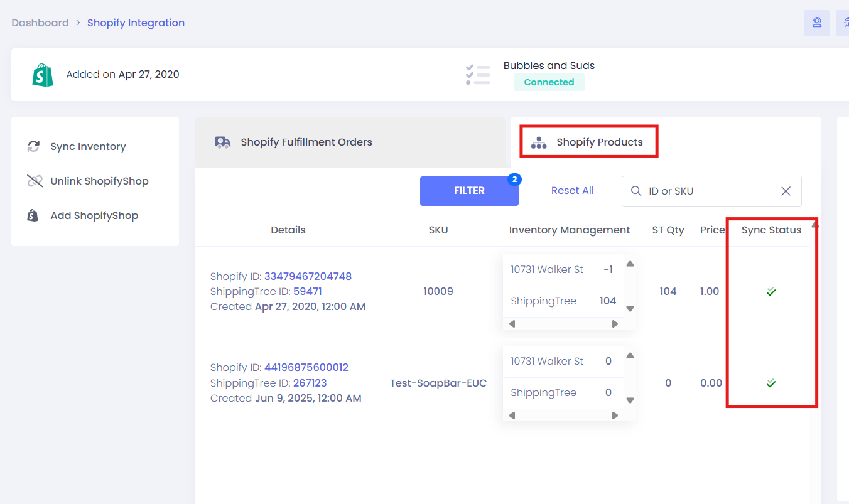Image resolution: width=849 pixels, height=504 pixels.
Task: Click sync status checkmark for Test-SoapBar-EUC
Action: (771, 383)
